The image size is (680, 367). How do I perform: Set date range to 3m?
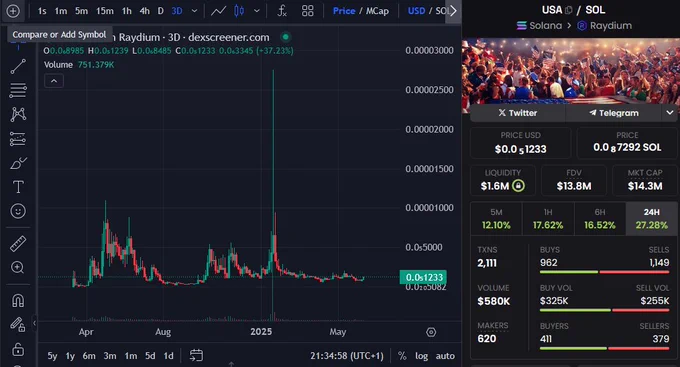(110, 356)
